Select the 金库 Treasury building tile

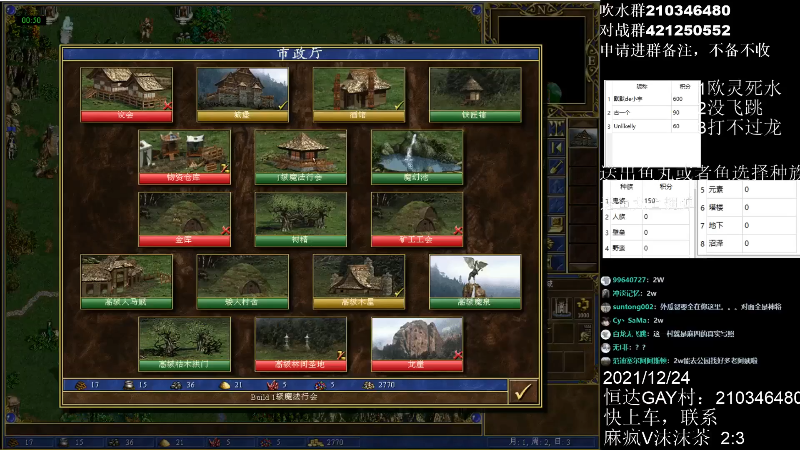coord(184,219)
